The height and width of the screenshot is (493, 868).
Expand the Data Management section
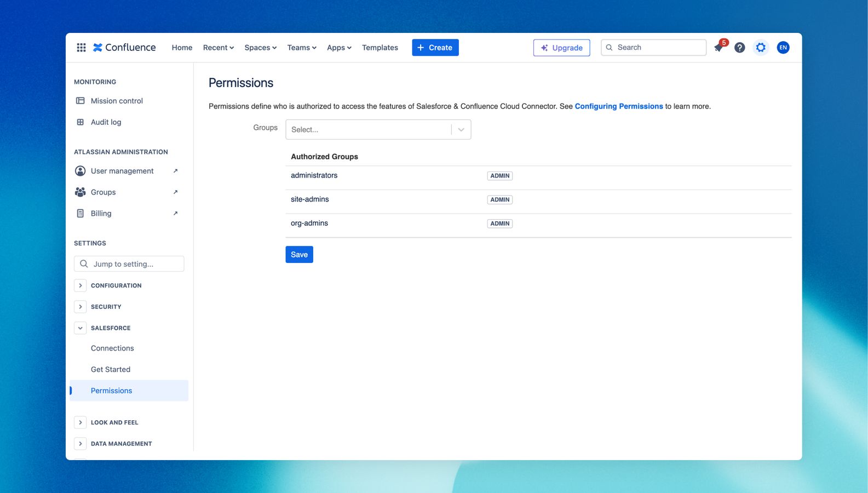[80, 444]
